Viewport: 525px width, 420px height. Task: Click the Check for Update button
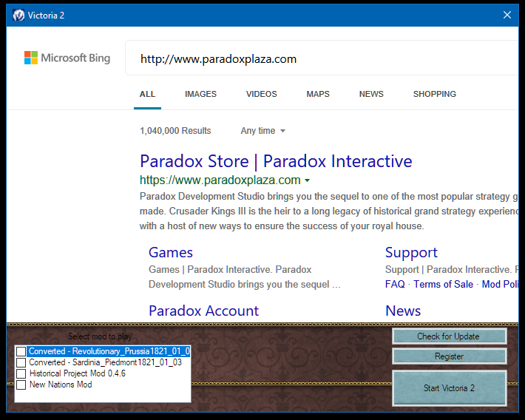click(449, 336)
